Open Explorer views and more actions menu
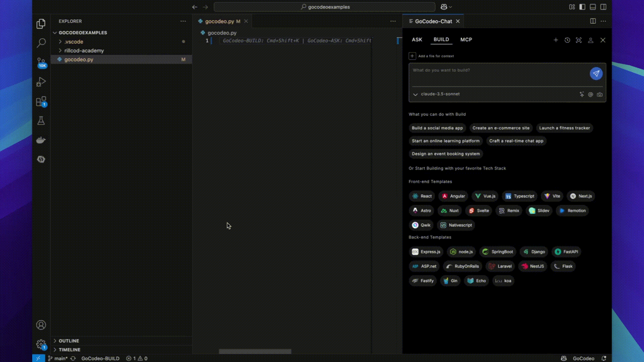Image resolution: width=644 pixels, height=362 pixels. 183,21
